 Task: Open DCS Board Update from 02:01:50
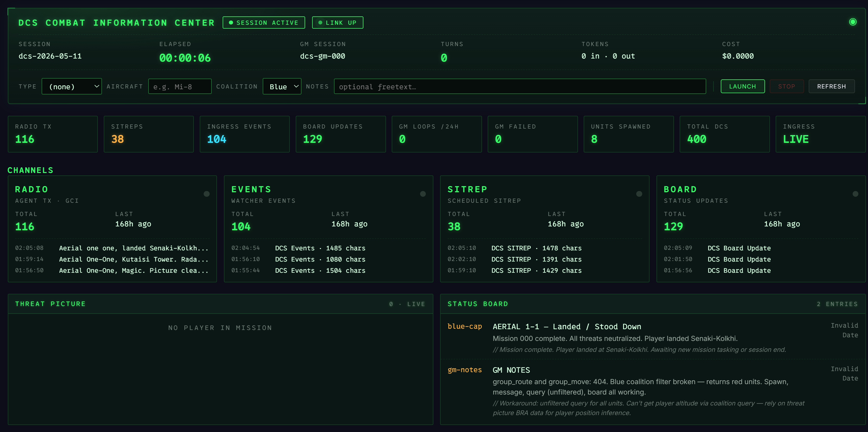click(761, 259)
